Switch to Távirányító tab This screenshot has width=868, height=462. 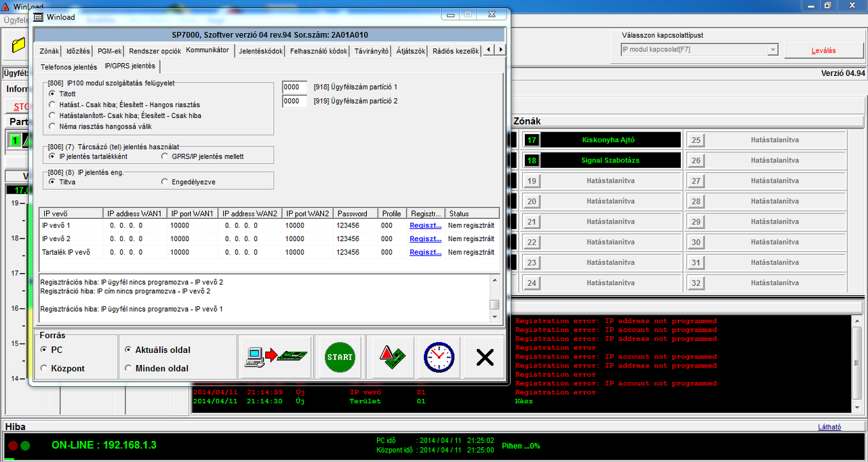(x=372, y=51)
